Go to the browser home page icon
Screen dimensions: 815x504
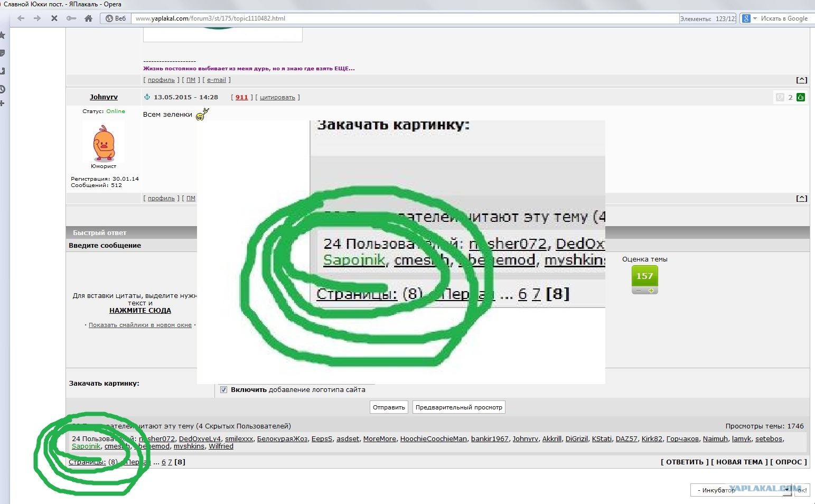point(89,18)
